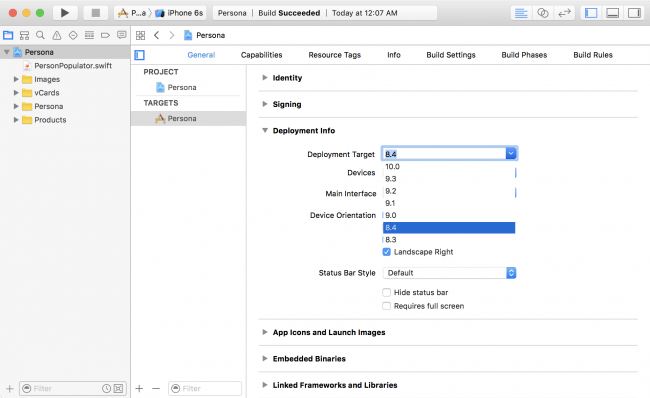Choose deployment target 9.3

449,179
